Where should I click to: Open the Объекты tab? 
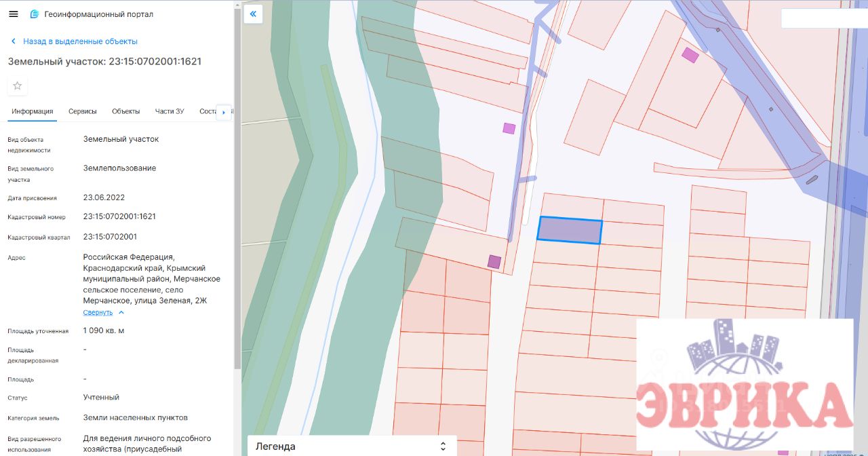125,111
